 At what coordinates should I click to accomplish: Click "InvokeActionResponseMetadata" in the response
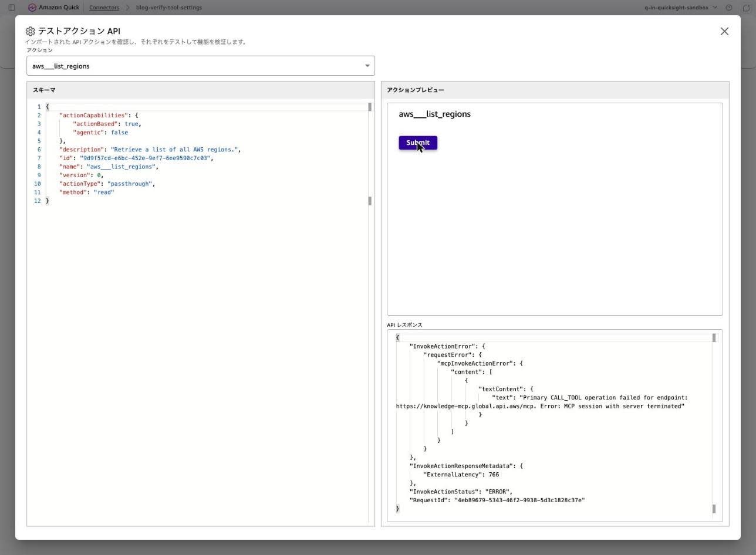tap(461, 466)
